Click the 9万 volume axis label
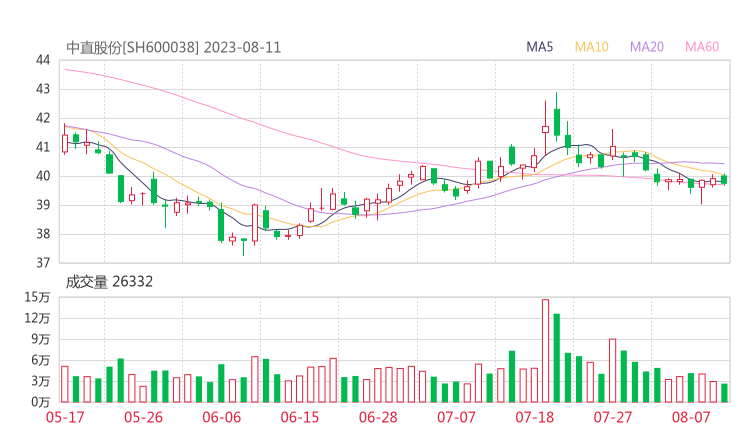 point(41,339)
